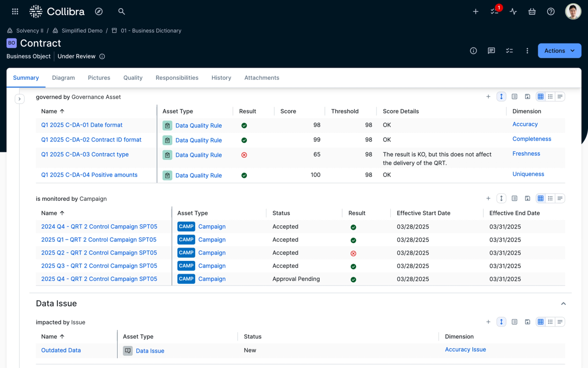Open the Outdated Data issue link
Screen dimensions: 588x368
[61, 350]
